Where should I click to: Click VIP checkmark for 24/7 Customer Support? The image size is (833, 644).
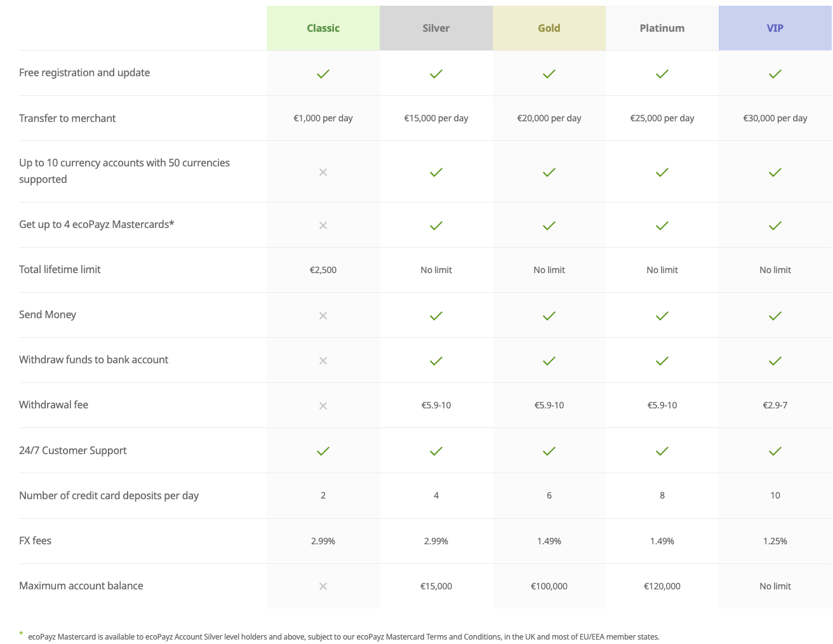pos(775,451)
